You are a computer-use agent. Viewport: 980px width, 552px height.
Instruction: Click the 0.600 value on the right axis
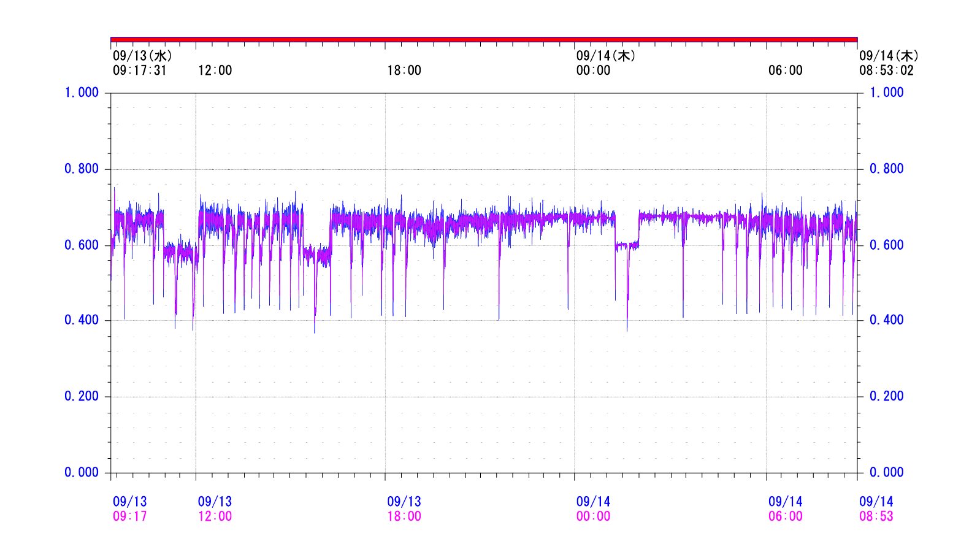[887, 245]
